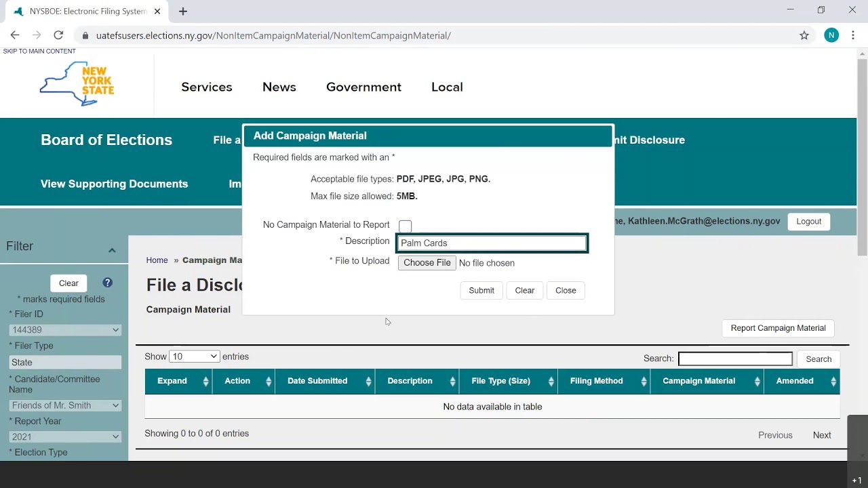The width and height of the screenshot is (868, 488).
Task: Click the Logout button
Action: point(808,222)
